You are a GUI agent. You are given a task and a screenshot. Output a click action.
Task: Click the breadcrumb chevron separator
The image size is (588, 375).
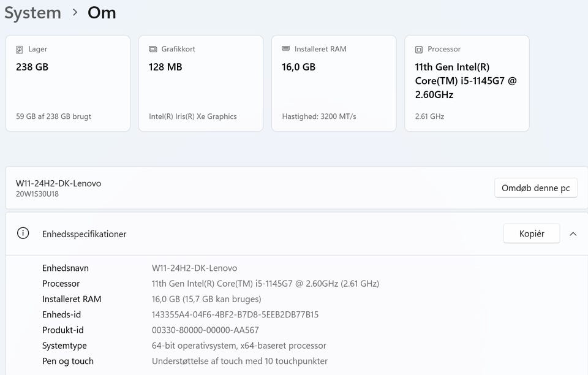(75, 13)
